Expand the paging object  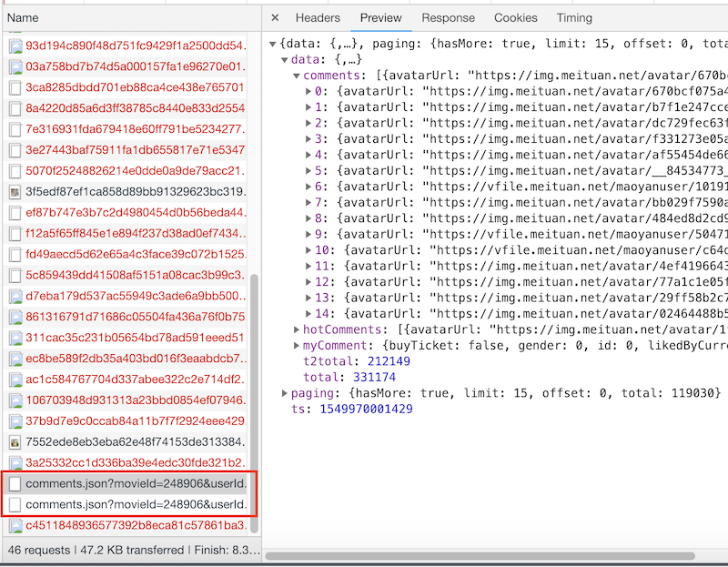[x=284, y=393]
